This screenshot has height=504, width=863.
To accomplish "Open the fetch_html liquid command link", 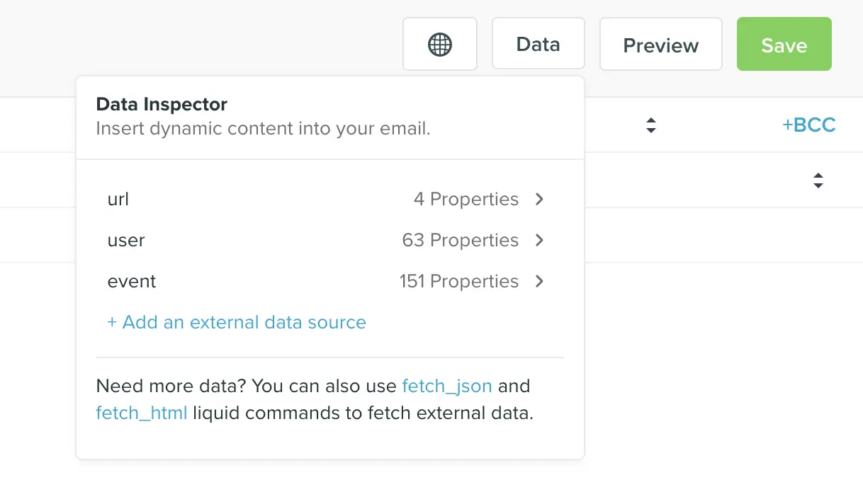I will click(141, 413).
